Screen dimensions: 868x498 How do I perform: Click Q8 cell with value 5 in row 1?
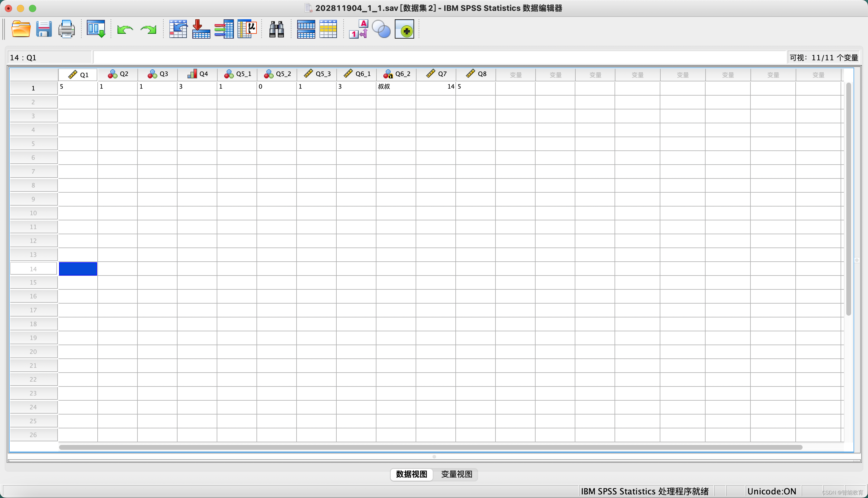(x=476, y=88)
